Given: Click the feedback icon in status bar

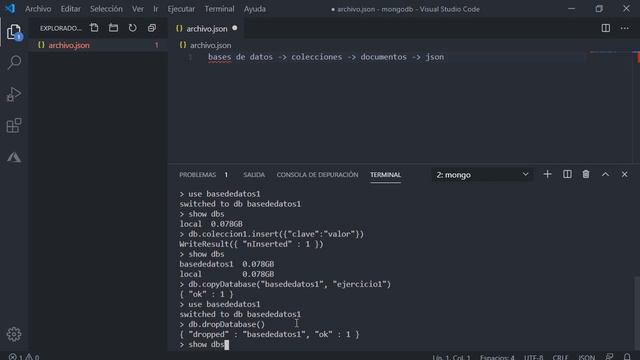Looking at the screenshot, I should tap(609, 357).
